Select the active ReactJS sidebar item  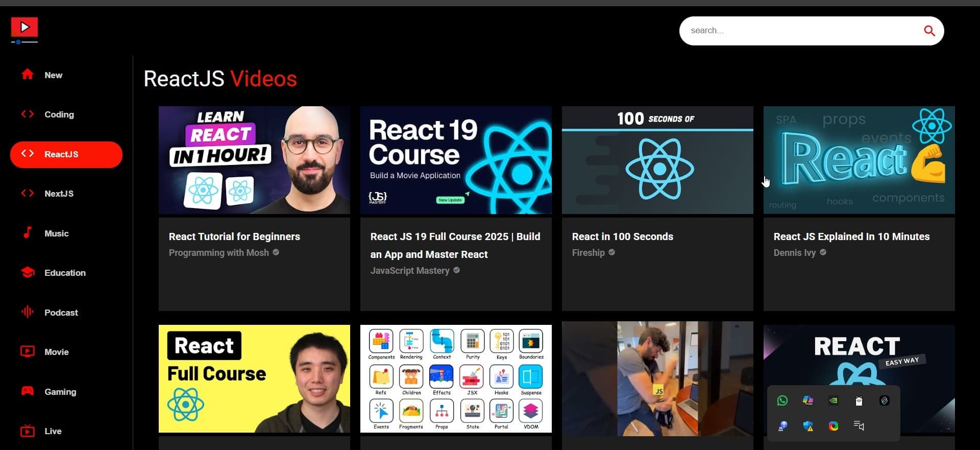tap(66, 154)
